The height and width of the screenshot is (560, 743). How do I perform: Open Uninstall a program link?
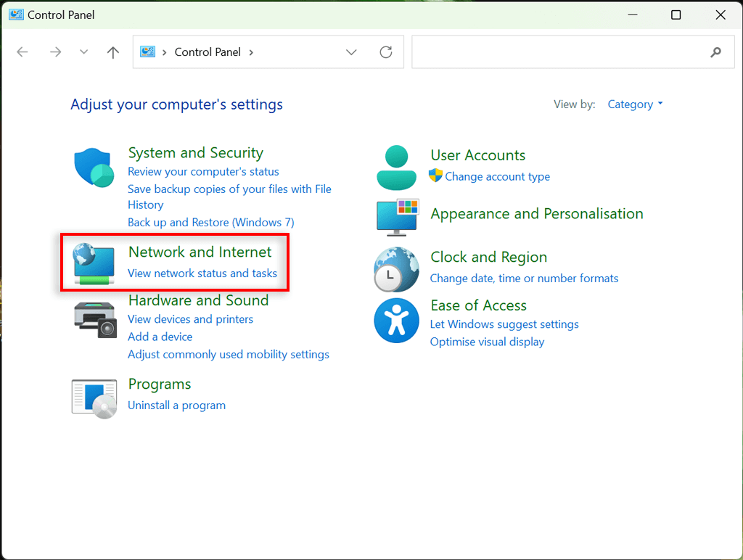click(x=176, y=405)
